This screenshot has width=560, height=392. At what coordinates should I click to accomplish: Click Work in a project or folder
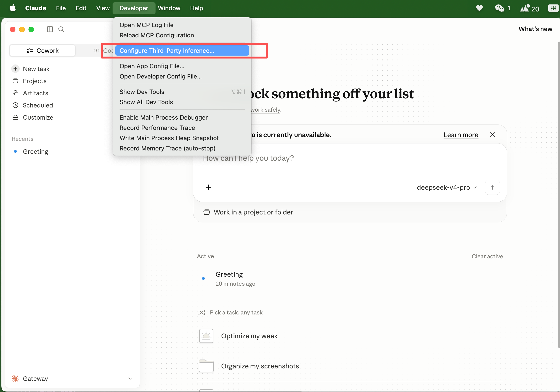[248, 212]
